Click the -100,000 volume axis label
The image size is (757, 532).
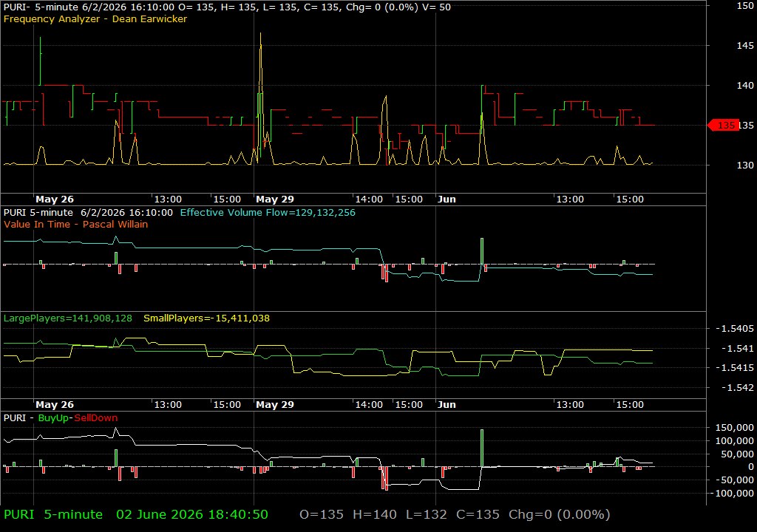click(731, 493)
